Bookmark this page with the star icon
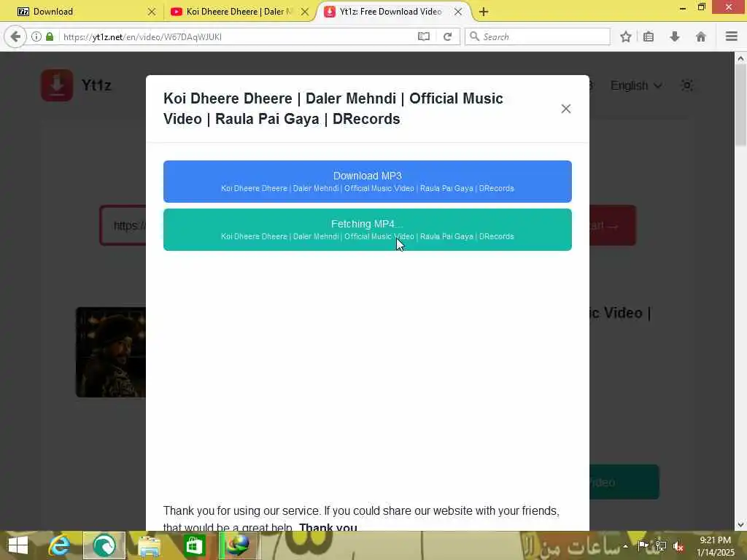The height and width of the screenshot is (560, 747). click(x=625, y=36)
